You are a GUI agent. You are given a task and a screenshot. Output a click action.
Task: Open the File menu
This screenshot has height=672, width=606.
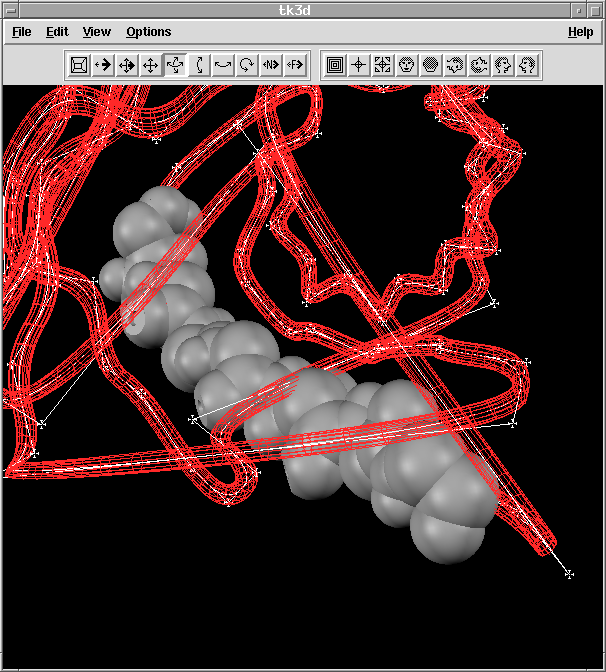(21, 32)
